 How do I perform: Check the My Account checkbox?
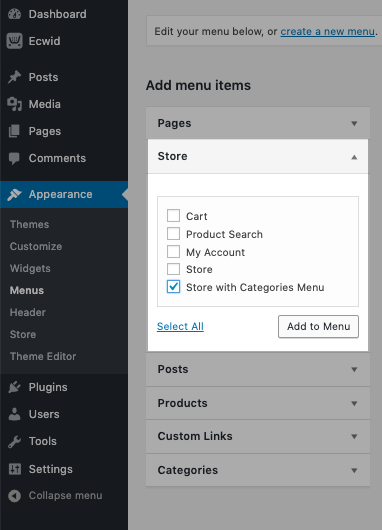(173, 251)
